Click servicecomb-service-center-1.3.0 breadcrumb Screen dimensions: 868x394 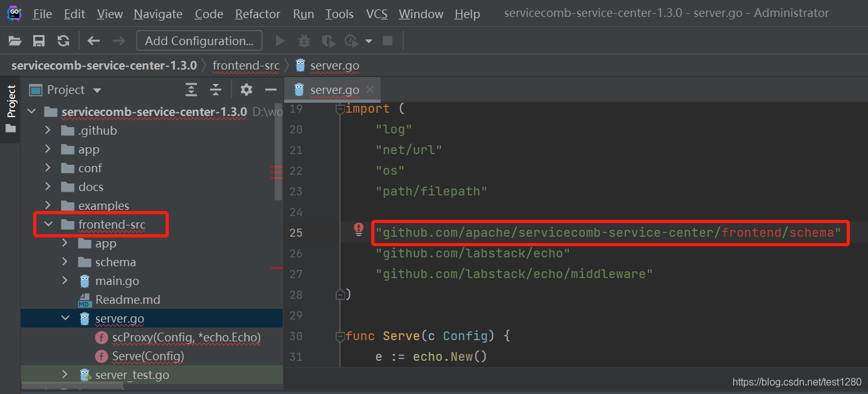[x=104, y=65]
